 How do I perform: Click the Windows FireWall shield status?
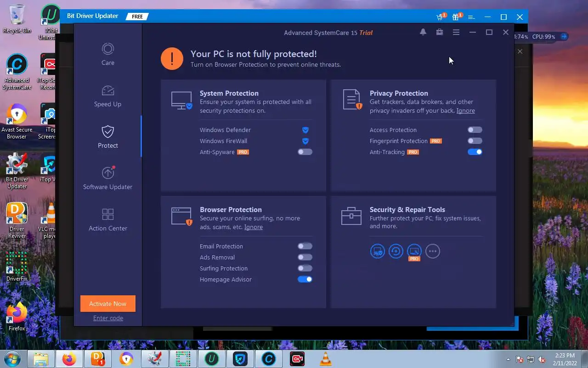pos(305,141)
